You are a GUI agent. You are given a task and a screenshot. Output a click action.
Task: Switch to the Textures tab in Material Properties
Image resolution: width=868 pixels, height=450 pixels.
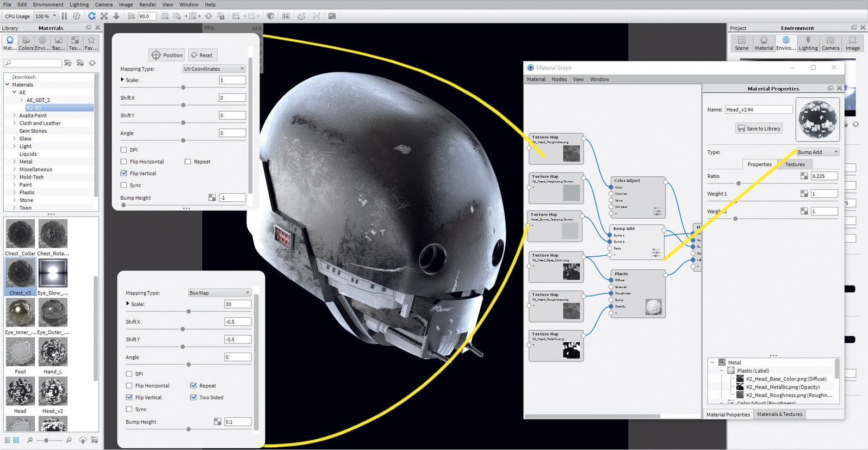click(x=795, y=164)
